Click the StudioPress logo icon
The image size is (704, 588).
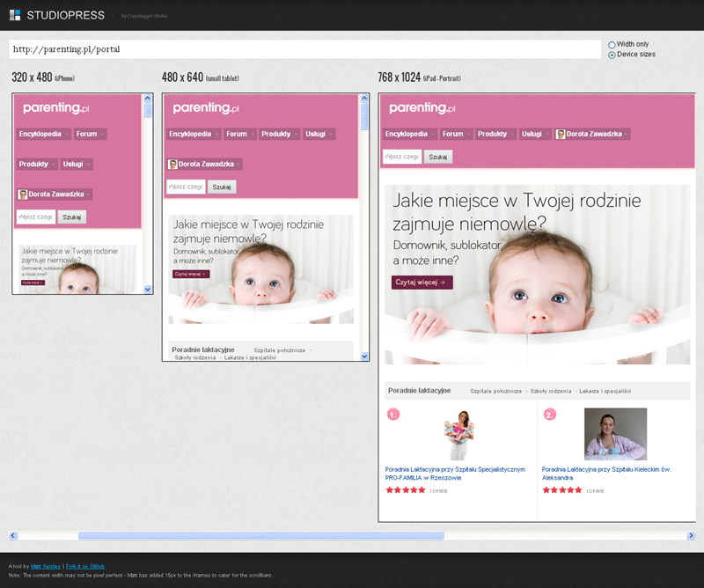click(15, 15)
